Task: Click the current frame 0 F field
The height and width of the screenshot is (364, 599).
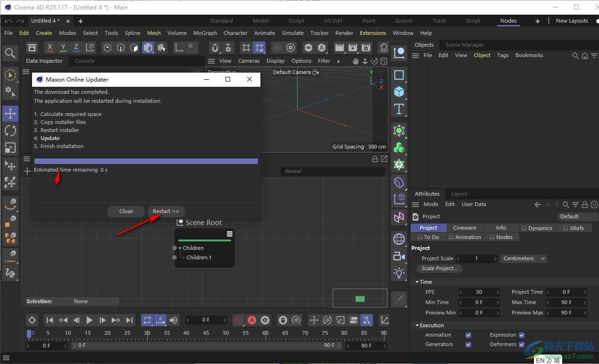Action: (x=206, y=320)
